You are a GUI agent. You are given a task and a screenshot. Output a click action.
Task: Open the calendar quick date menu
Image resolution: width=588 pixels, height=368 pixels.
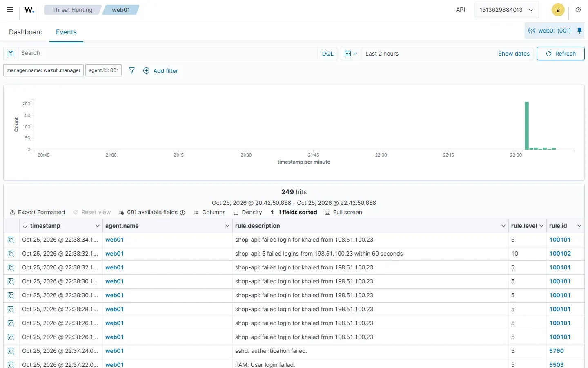(351, 54)
